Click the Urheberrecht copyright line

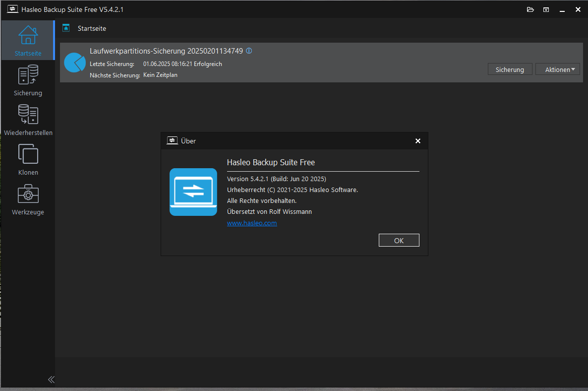[x=293, y=190]
